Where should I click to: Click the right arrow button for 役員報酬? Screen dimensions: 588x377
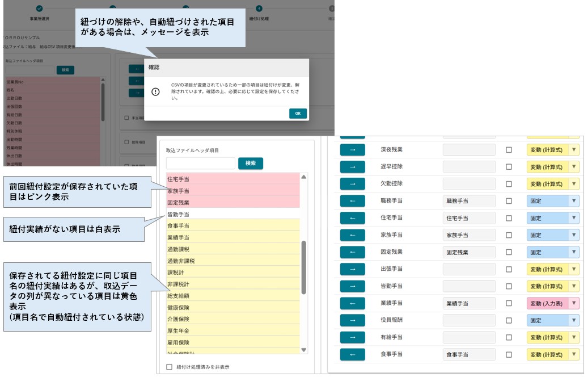pyautogui.click(x=352, y=320)
